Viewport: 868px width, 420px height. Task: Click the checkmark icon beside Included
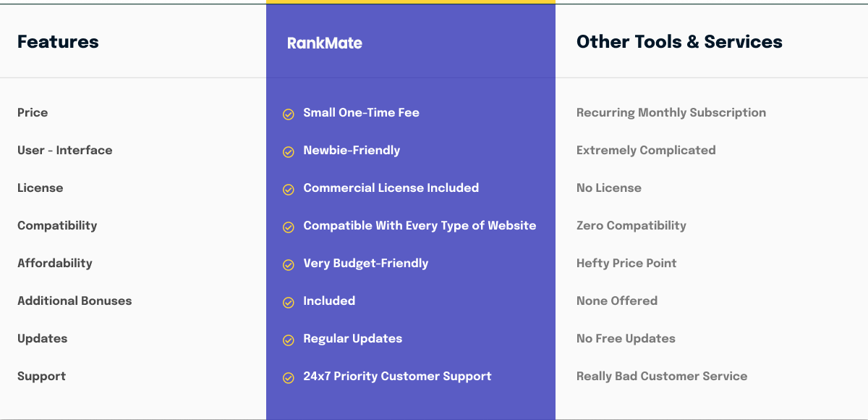coord(288,302)
